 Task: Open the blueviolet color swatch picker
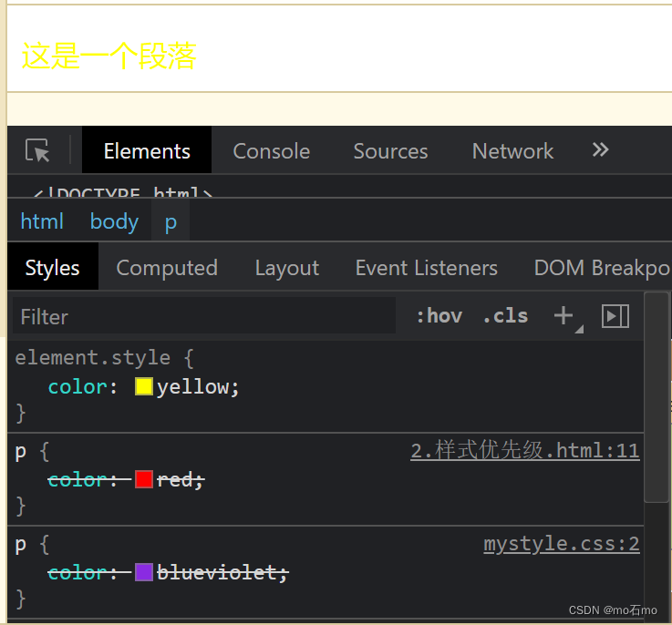(143, 572)
